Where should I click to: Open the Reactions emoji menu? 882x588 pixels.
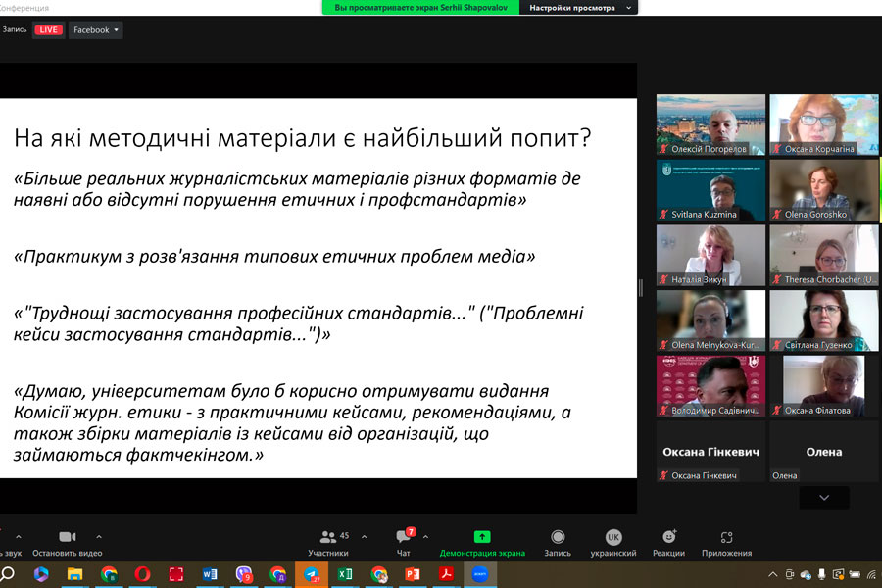[668, 537]
